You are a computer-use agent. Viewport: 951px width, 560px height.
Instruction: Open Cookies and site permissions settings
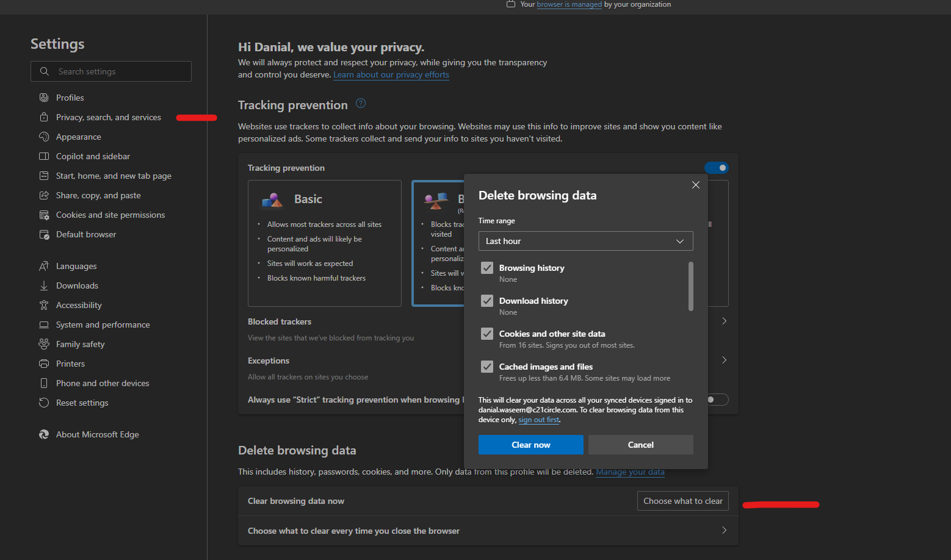[x=110, y=215]
